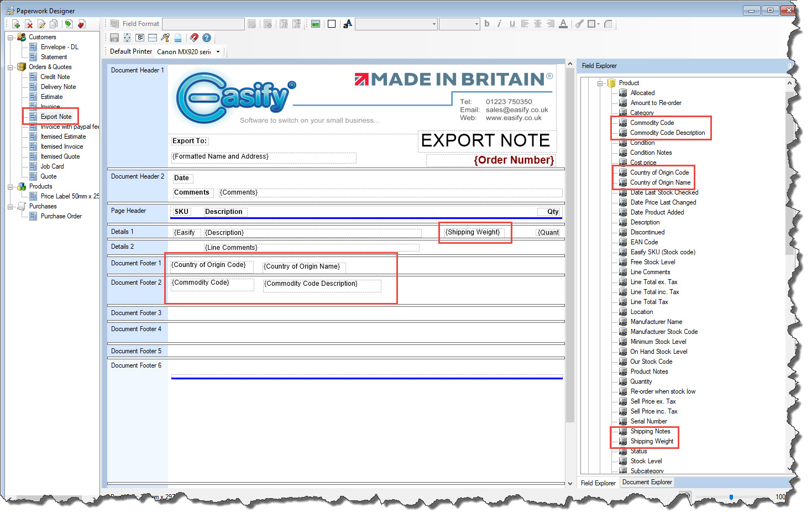Click the Field Format input box
Screen dimensions: 812x518
tap(203, 24)
